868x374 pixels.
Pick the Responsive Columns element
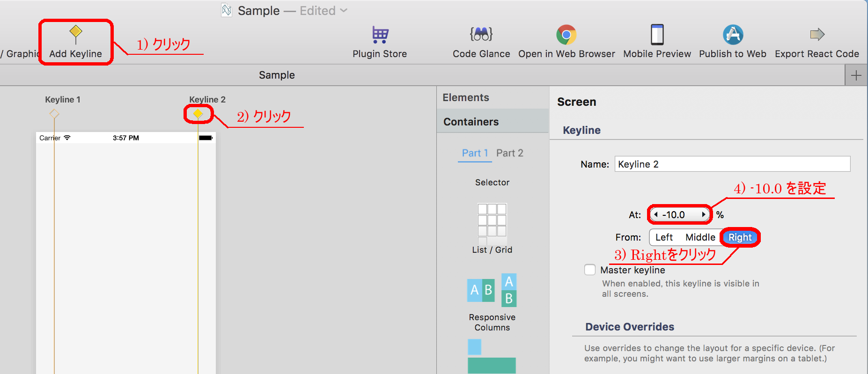492,290
